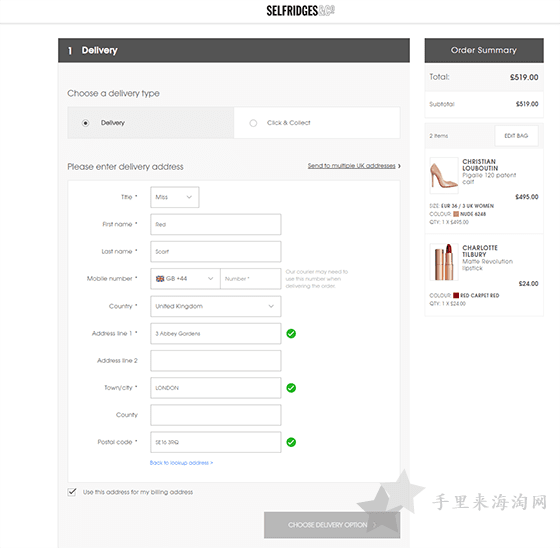Click the green checkmark beside Postal code

(291, 442)
